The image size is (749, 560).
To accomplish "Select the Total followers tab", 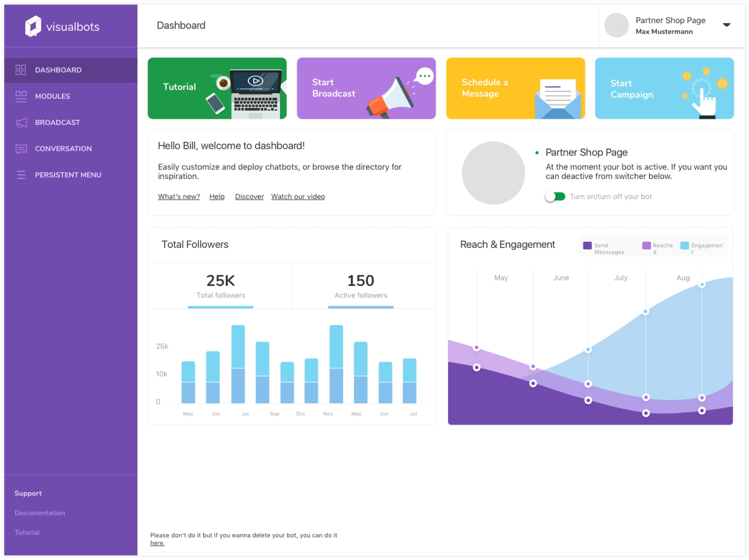I will tap(220, 286).
